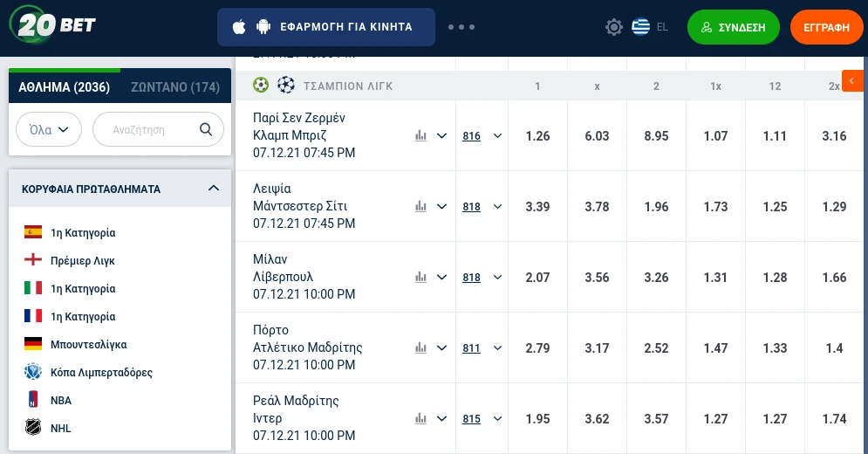Click the green ΣΥΝΔΕΣΗ login button
This screenshot has width=868, height=454.
735,27
